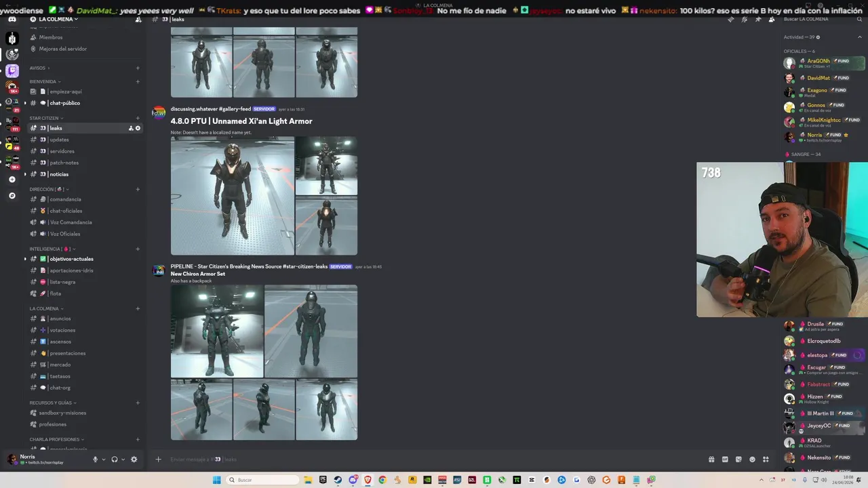Open the gift icon in message bar
The width and height of the screenshot is (868, 488).
point(711,460)
